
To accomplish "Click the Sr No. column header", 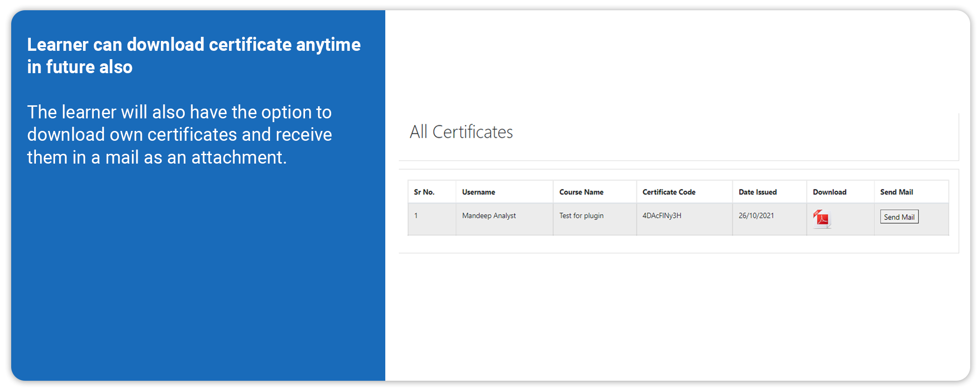I will tap(424, 192).
